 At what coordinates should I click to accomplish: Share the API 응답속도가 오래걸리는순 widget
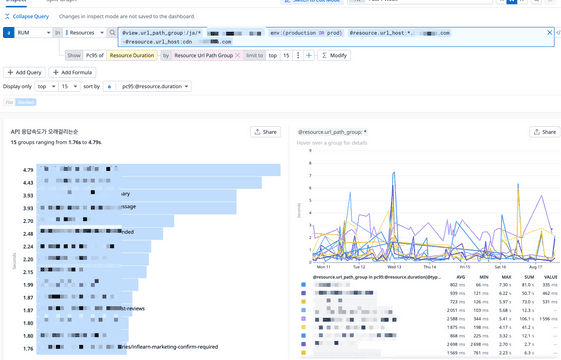265,132
